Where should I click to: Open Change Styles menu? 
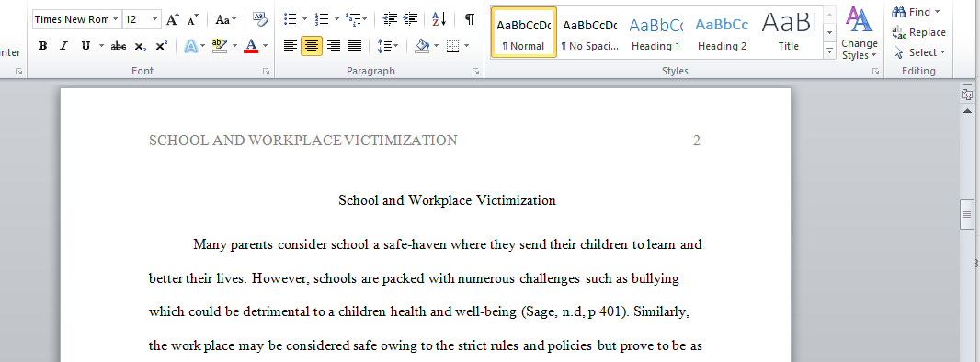point(860,33)
